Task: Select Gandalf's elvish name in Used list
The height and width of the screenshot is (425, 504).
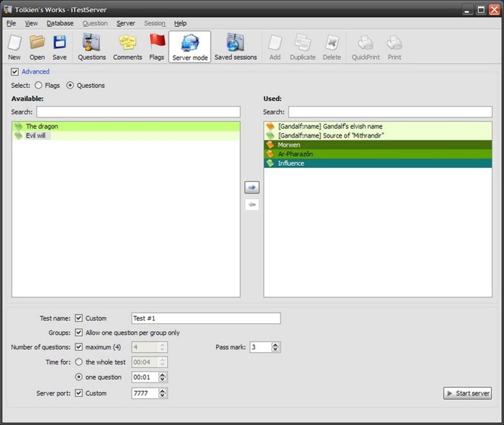Action: (x=378, y=127)
